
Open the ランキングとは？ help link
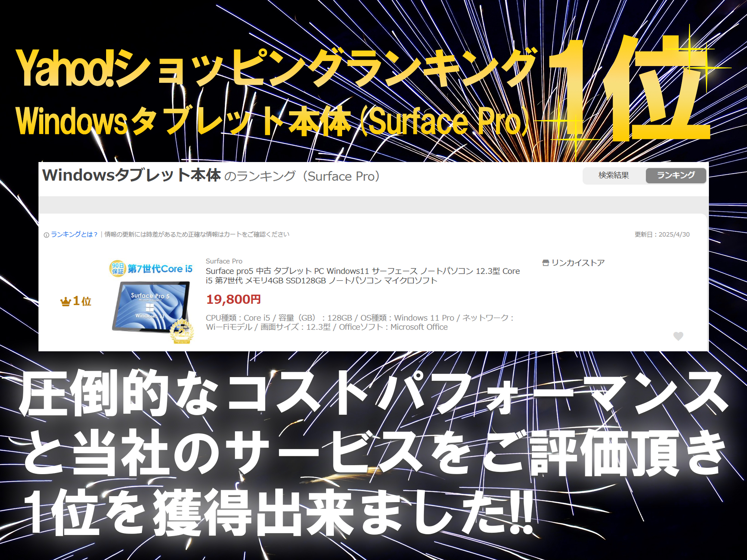(74, 234)
